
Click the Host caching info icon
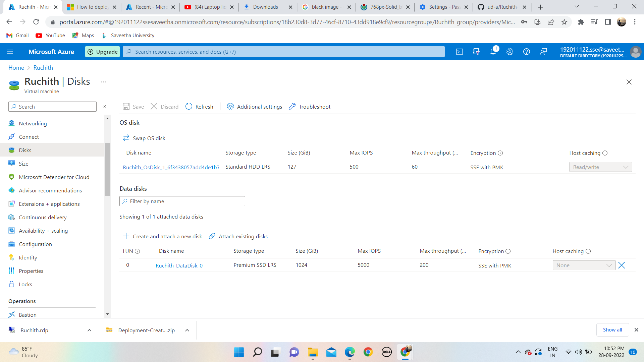click(x=605, y=153)
